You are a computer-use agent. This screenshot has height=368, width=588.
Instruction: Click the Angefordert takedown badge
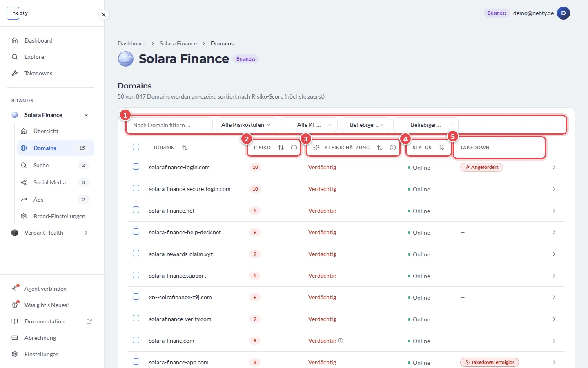tap(481, 167)
